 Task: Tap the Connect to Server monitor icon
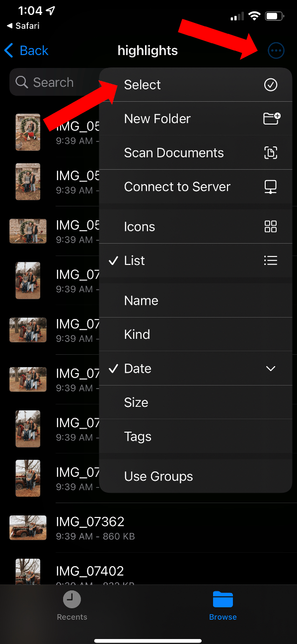tap(271, 187)
